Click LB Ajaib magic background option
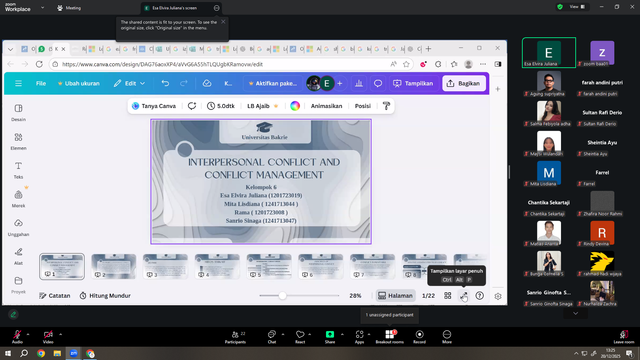This screenshot has height=360, width=640. pyautogui.click(x=262, y=106)
